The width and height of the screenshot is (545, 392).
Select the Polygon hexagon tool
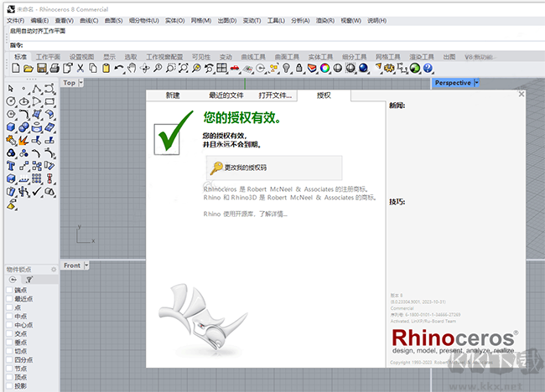[11, 114]
